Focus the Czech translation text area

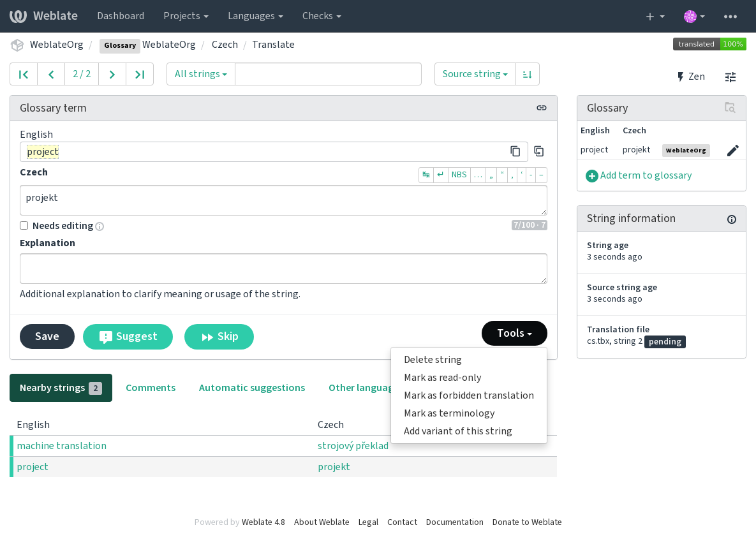pyautogui.click(x=283, y=200)
